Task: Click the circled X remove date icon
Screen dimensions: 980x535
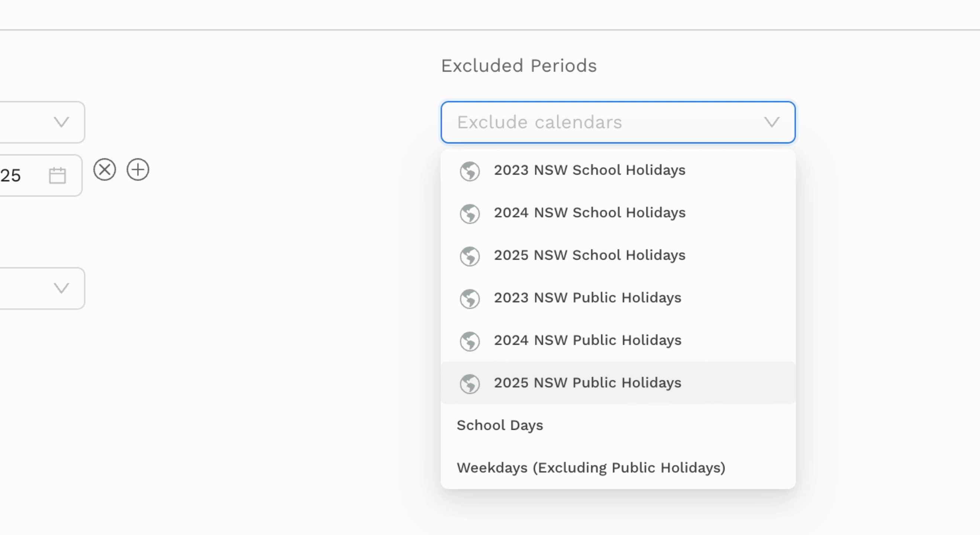Action: click(x=104, y=169)
